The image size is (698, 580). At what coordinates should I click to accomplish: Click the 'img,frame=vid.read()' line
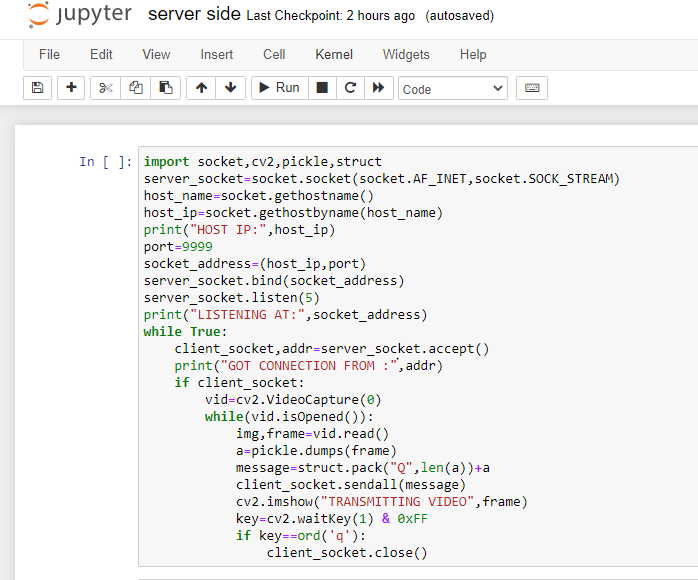pos(312,434)
